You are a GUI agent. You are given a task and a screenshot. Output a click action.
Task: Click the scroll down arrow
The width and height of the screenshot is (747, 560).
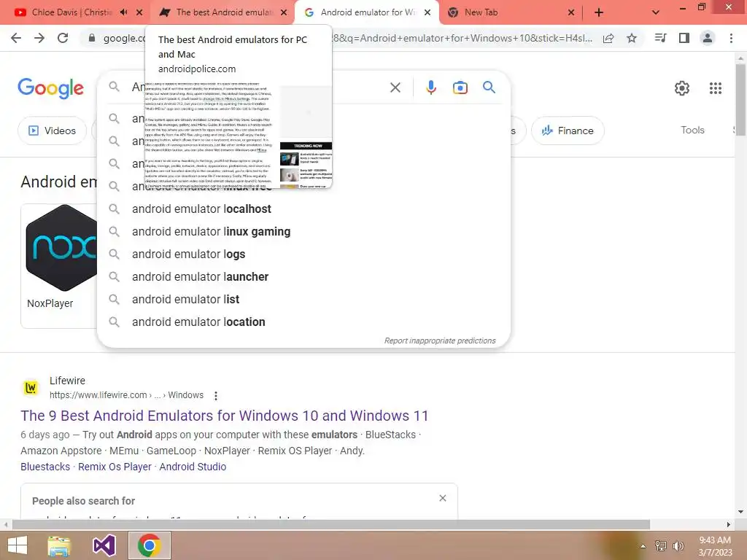pos(741,512)
